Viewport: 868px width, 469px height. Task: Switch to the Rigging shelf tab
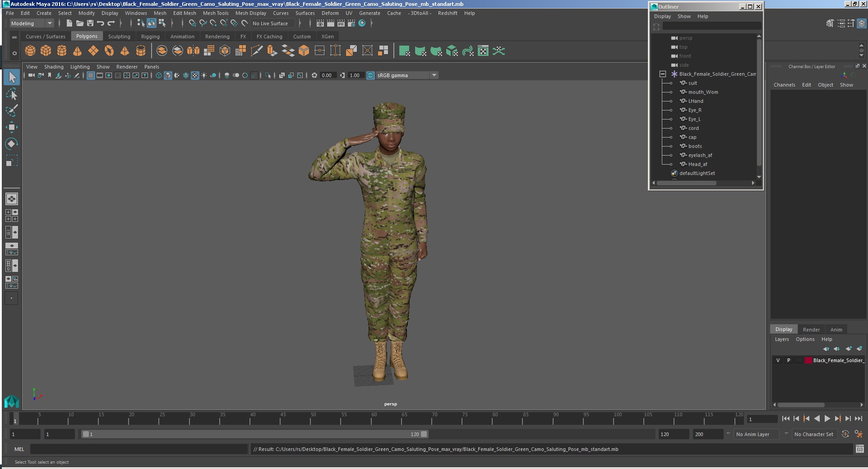(x=150, y=37)
